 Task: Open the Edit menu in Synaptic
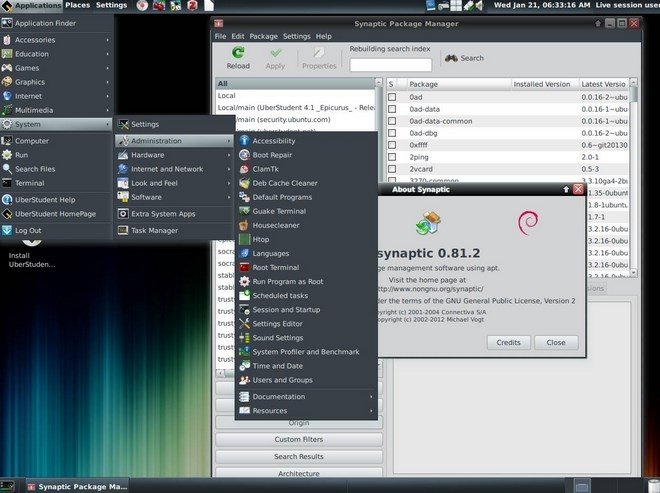237,36
